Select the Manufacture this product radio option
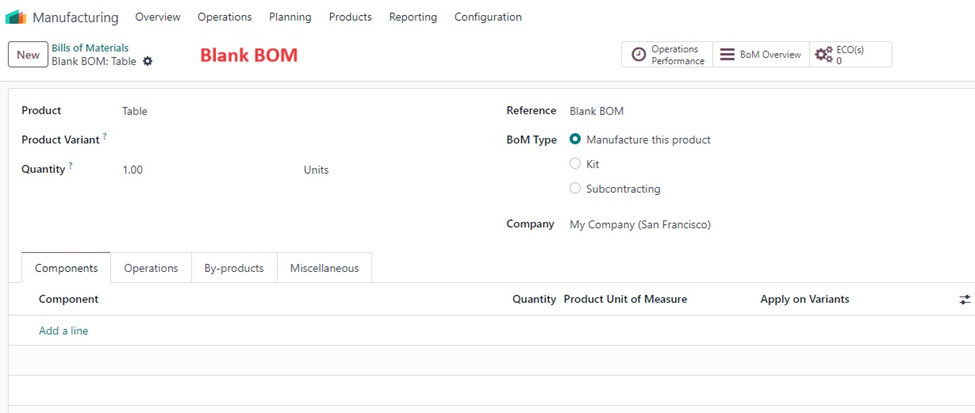The width and height of the screenshot is (975, 413). (575, 140)
